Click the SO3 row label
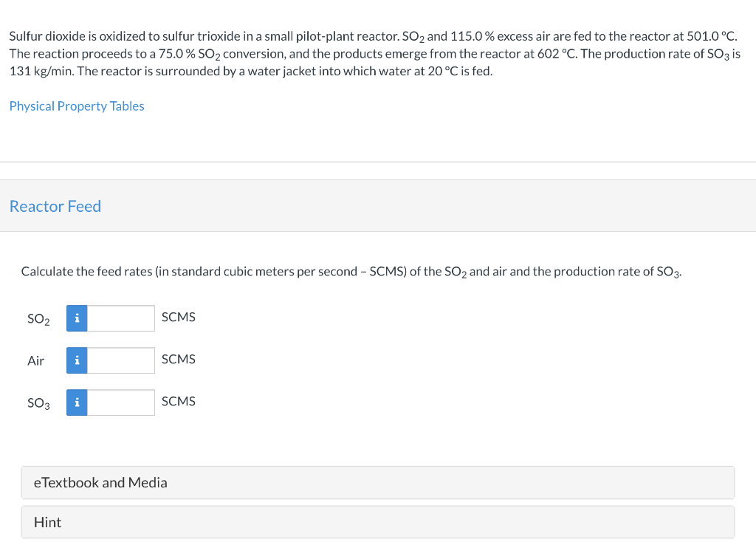Image resolution: width=756 pixels, height=542 pixels. (38, 403)
